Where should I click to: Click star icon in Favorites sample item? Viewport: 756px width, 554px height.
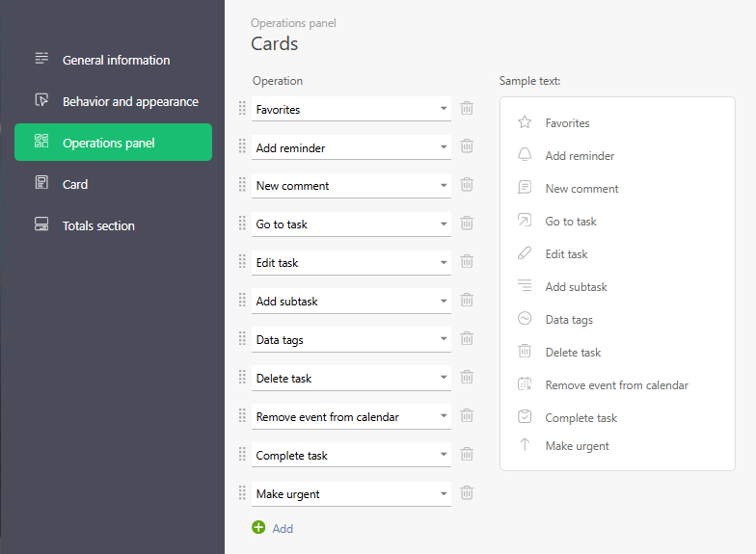(x=525, y=123)
